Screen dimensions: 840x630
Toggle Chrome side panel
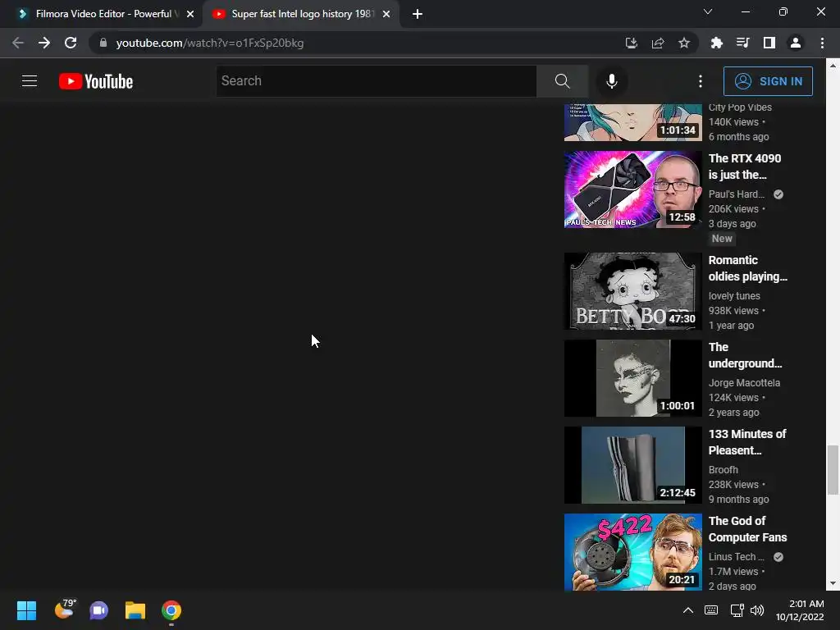(769, 43)
